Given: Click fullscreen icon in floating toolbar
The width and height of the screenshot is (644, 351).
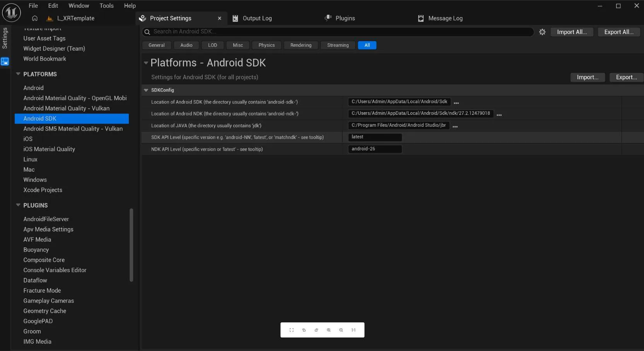Looking at the screenshot, I should coord(292,330).
